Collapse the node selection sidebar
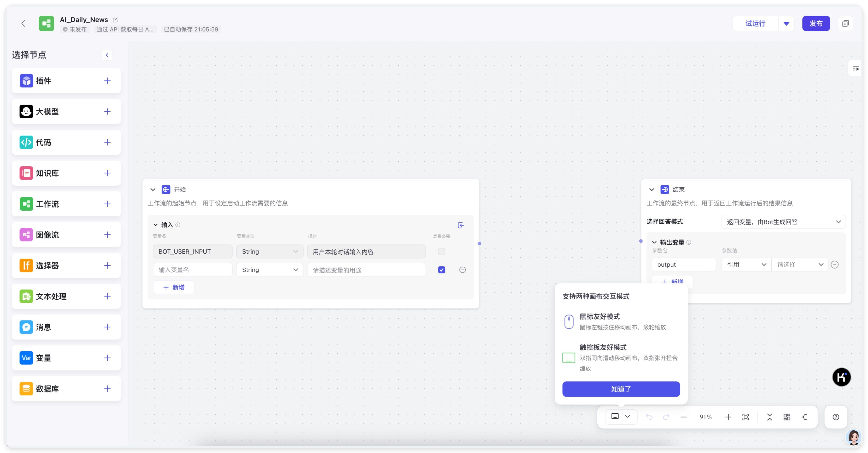The height and width of the screenshot is (453, 868). tap(107, 55)
